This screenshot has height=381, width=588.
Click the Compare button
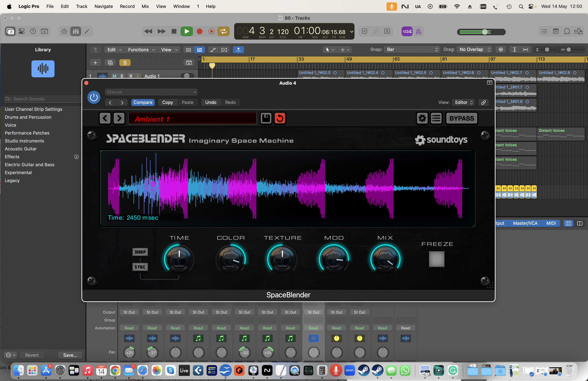(x=143, y=102)
